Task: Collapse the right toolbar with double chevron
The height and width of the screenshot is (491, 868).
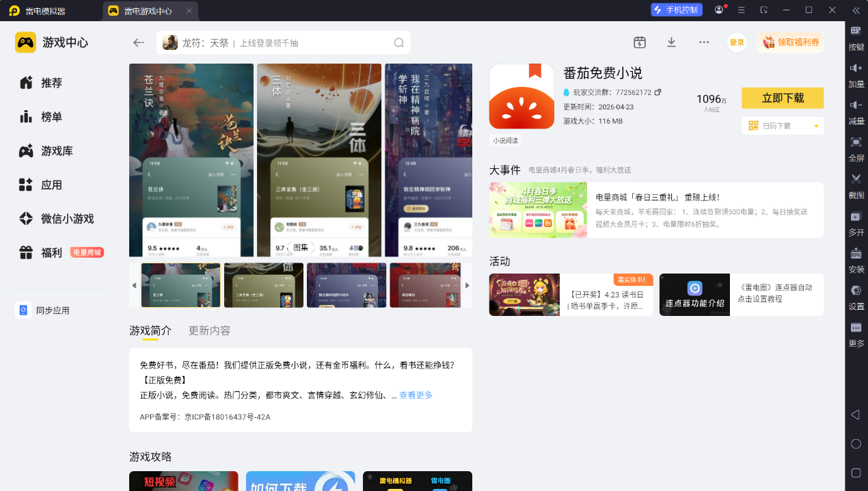Action: (856, 10)
